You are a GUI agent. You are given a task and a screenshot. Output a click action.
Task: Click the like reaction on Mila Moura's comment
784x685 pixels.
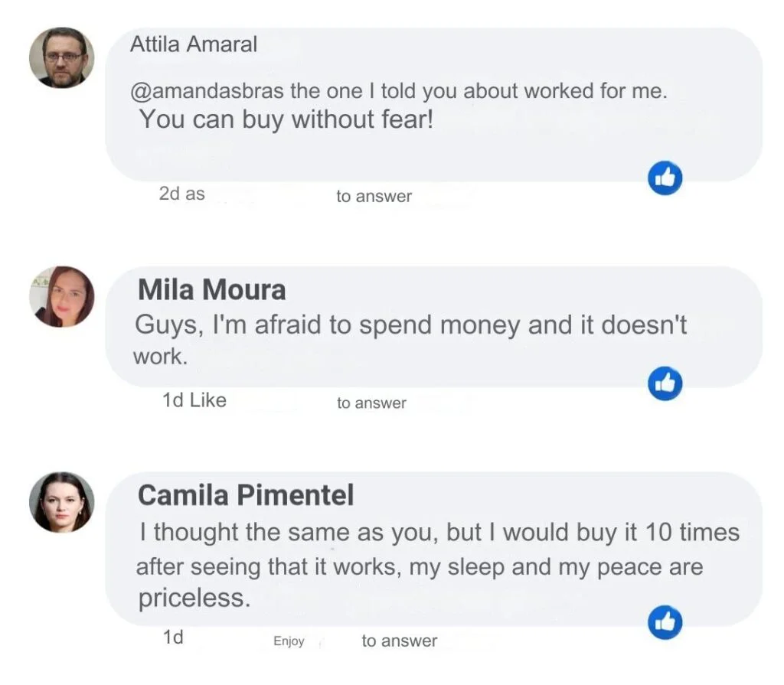pos(665,384)
